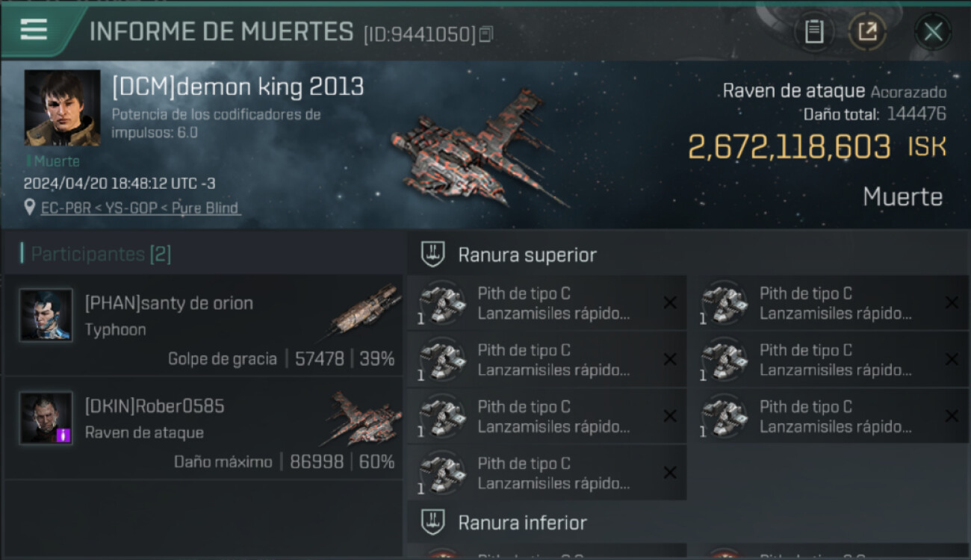Click X on top-right Pith launcher
The image size is (971, 560).
pos(952,302)
